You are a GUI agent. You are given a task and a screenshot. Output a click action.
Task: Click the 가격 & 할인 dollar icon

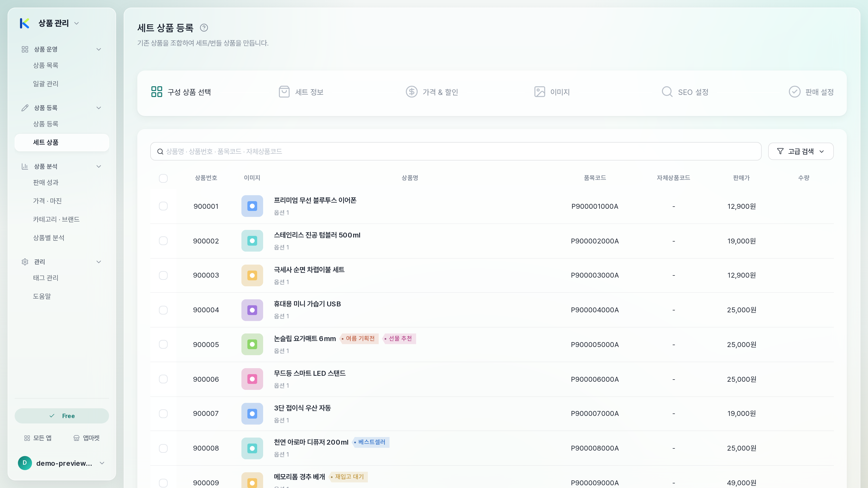(x=411, y=92)
